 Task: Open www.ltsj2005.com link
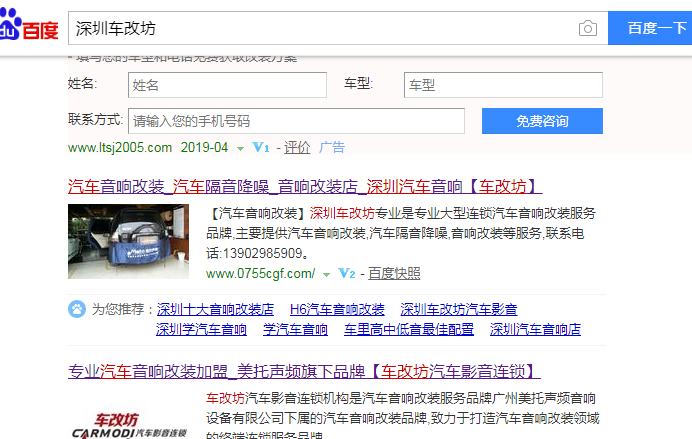click(x=120, y=147)
